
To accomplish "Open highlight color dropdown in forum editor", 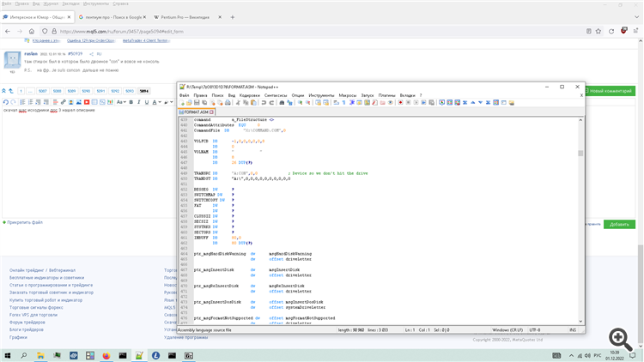I will pyautogui.click(x=168, y=102).
